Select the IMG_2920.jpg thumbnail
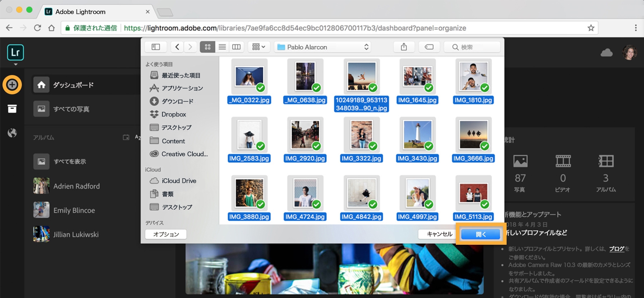 tap(305, 134)
